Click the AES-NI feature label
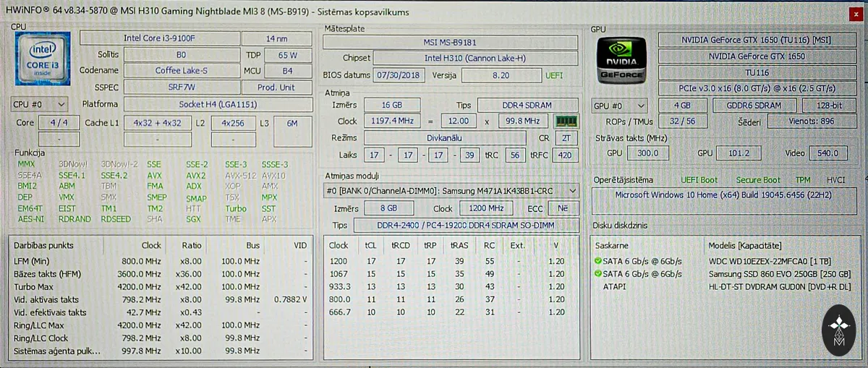Image resolution: width=868 pixels, height=368 pixels. click(x=30, y=219)
